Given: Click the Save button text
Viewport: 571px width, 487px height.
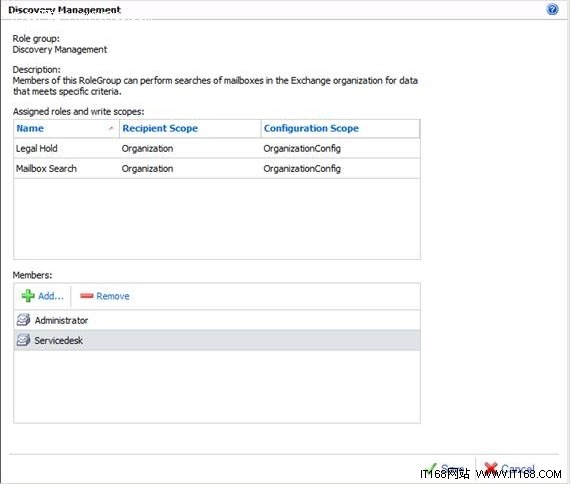Looking at the screenshot, I should [x=452, y=468].
